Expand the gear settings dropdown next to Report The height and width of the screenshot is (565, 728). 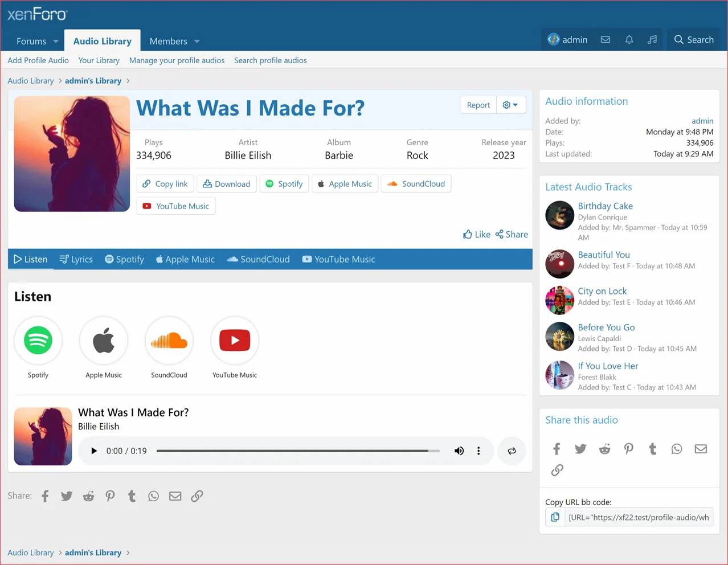[x=510, y=105]
